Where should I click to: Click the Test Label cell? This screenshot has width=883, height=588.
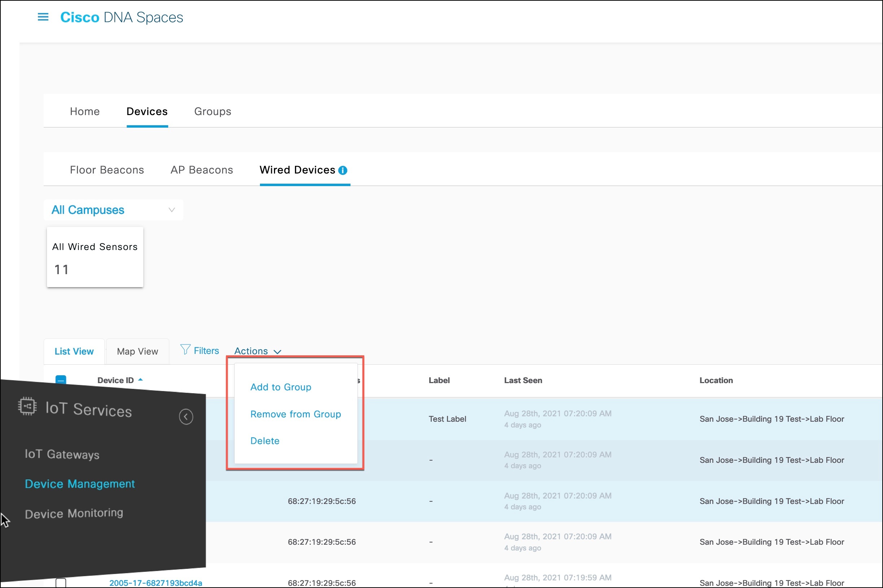447,419
